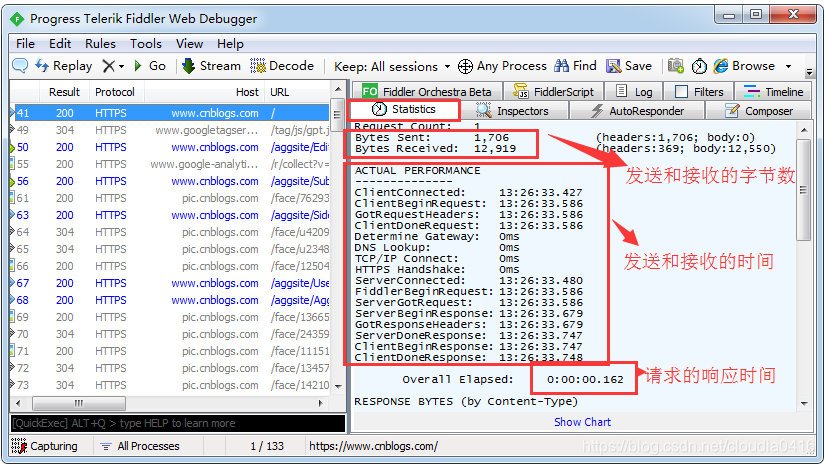Click Replay in the toolbar
The height and width of the screenshot is (465, 825).
tap(64, 66)
